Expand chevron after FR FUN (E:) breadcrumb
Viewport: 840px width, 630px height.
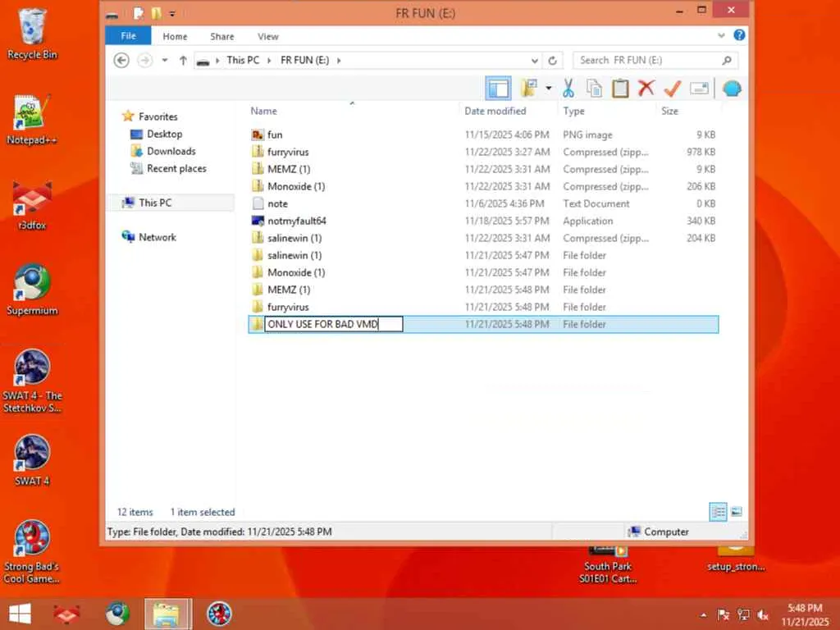click(x=339, y=61)
